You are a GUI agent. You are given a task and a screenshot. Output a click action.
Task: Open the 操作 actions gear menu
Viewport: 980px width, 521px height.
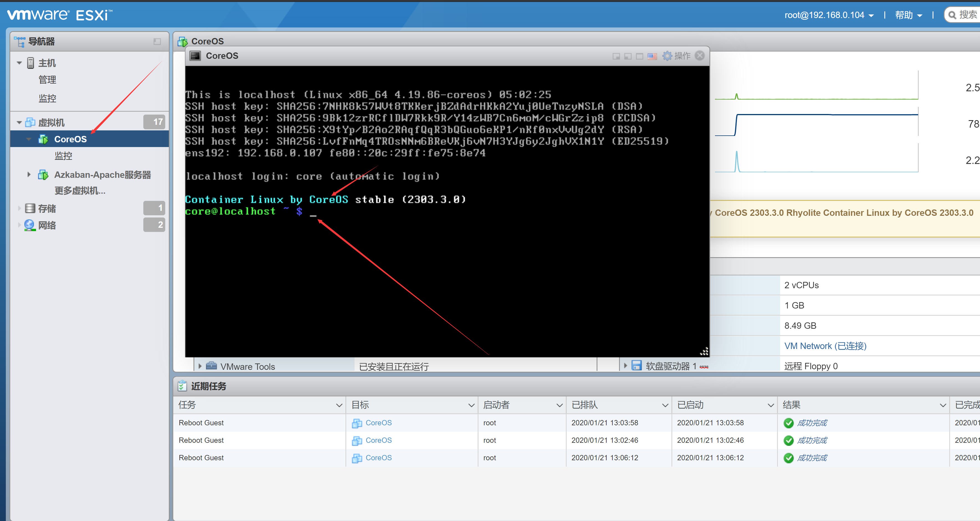point(676,56)
